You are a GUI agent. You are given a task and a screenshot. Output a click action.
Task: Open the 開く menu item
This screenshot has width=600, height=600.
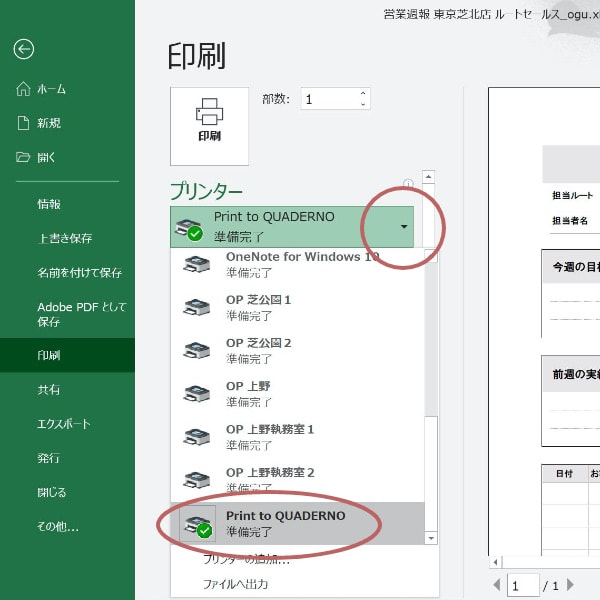pos(46,157)
